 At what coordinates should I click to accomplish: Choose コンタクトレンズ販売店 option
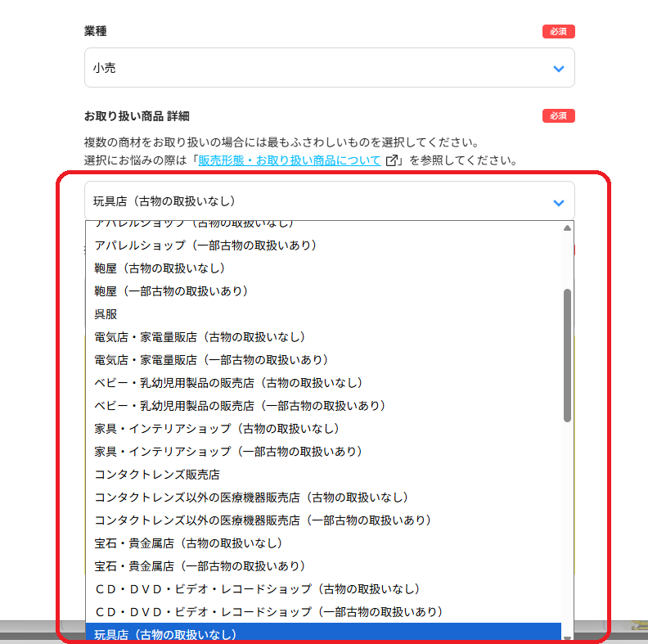tap(157, 475)
